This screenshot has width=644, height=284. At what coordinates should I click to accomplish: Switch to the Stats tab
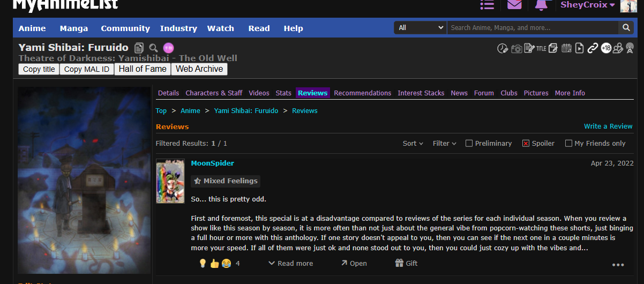[283, 93]
